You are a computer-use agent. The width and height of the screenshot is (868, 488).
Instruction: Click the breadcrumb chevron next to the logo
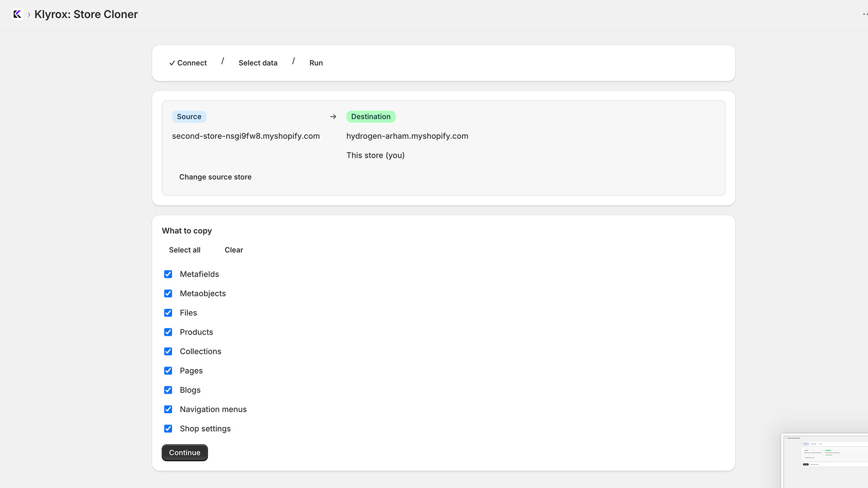pyautogui.click(x=29, y=15)
